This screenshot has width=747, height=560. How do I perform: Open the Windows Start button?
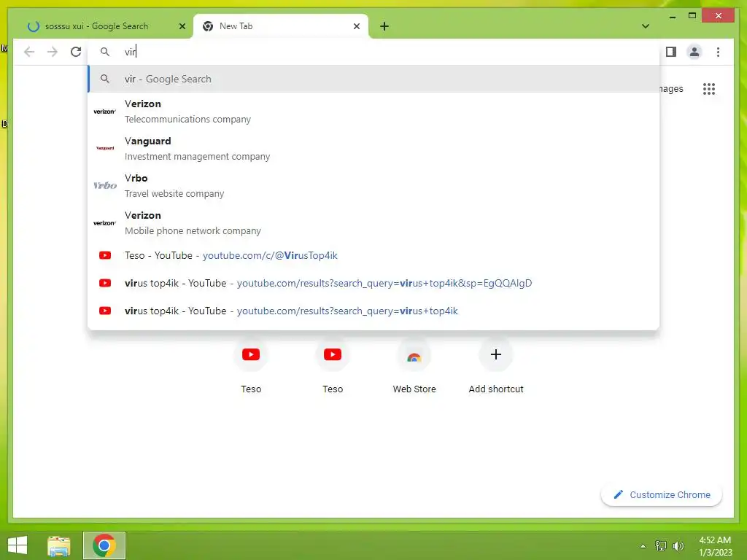18,545
